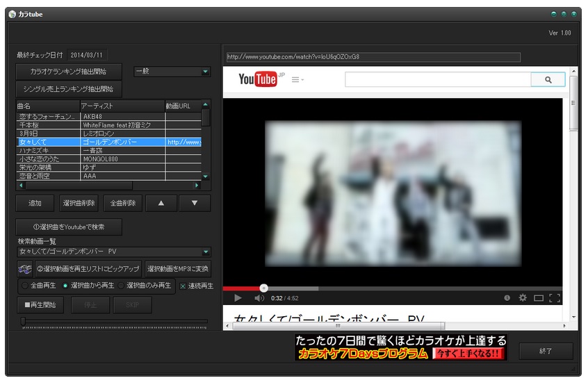The height and width of the screenshot is (385, 588).
Task: Open YouTube player settings gear
Action: click(x=523, y=298)
